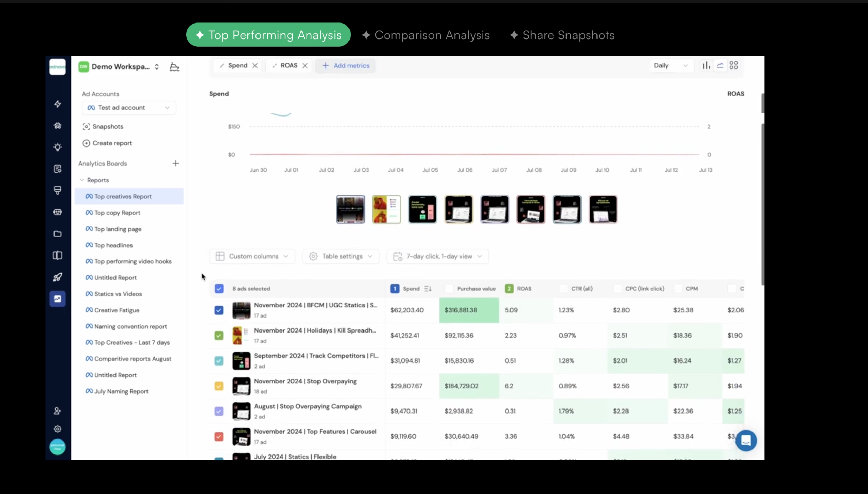Screen dimensions: 868x494
Task: Click the lightning bolt icon in sidebar
Action: click(58, 104)
